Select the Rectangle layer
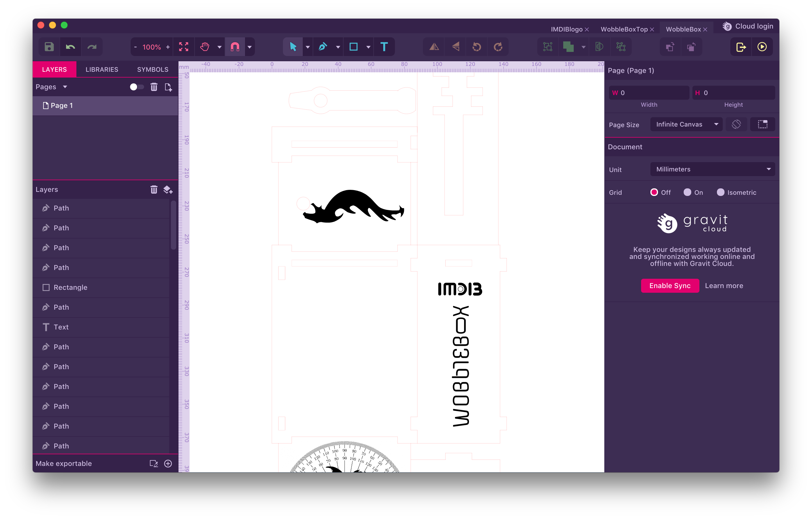This screenshot has height=519, width=812. [x=101, y=287]
